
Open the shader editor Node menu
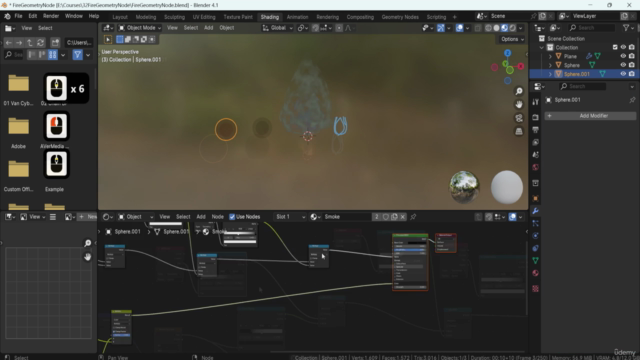tap(218, 217)
